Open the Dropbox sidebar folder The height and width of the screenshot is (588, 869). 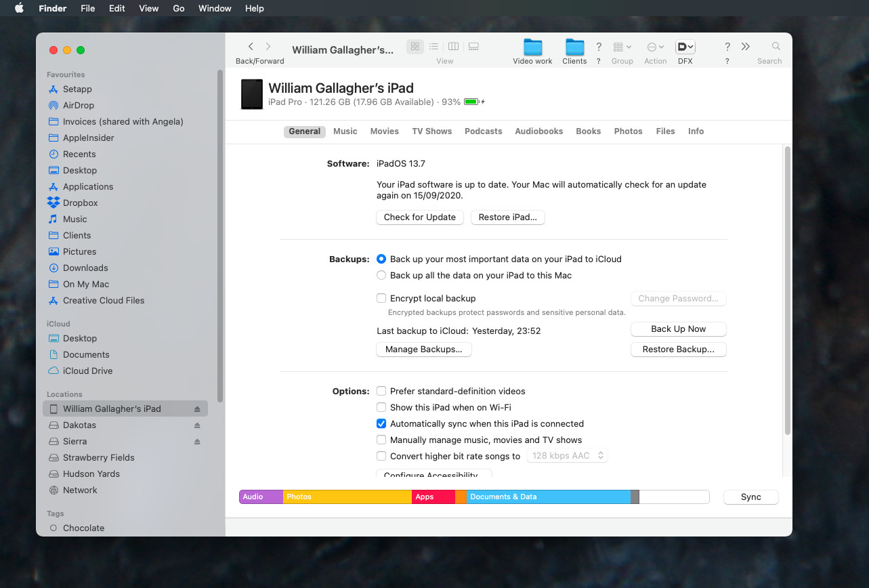[x=80, y=203]
